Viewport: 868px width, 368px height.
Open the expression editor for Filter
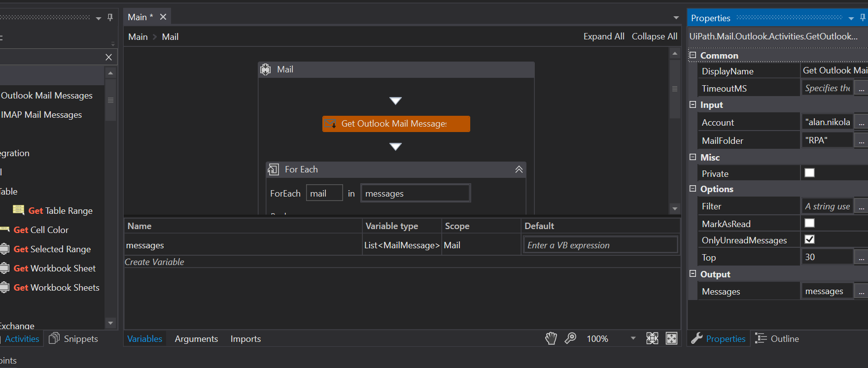pyautogui.click(x=861, y=206)
